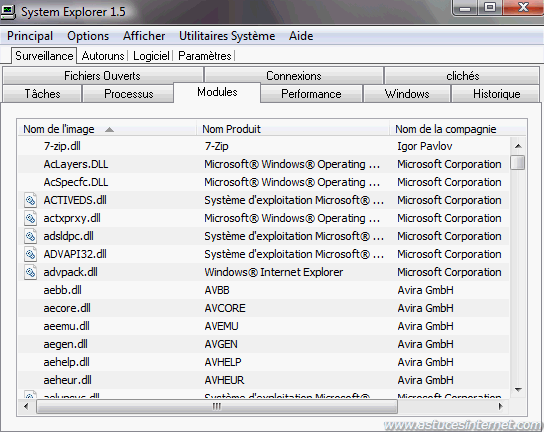Image resolution: width=544 pixels, height=432 pixels.
Task: Open the clichés tab
Action: click(462, 76)
